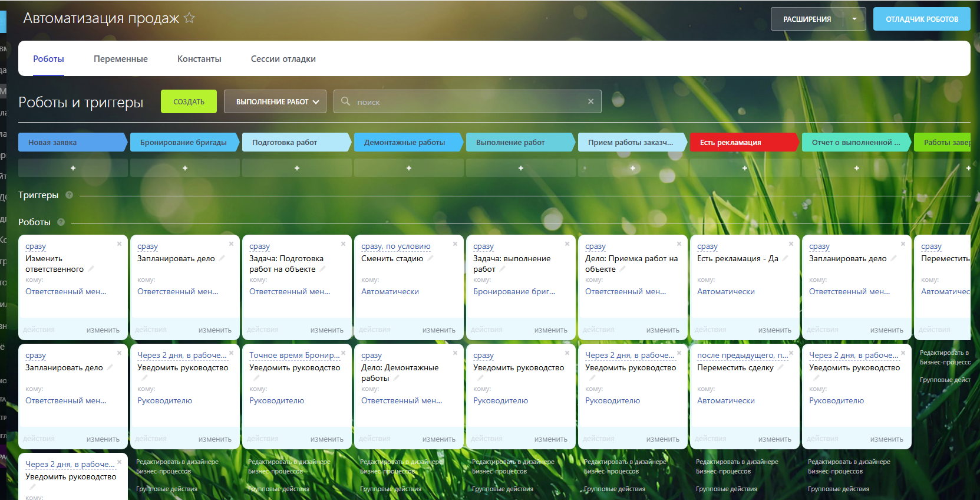Add trigger with plus under Подготовка работ

click(x=297, y=168)
